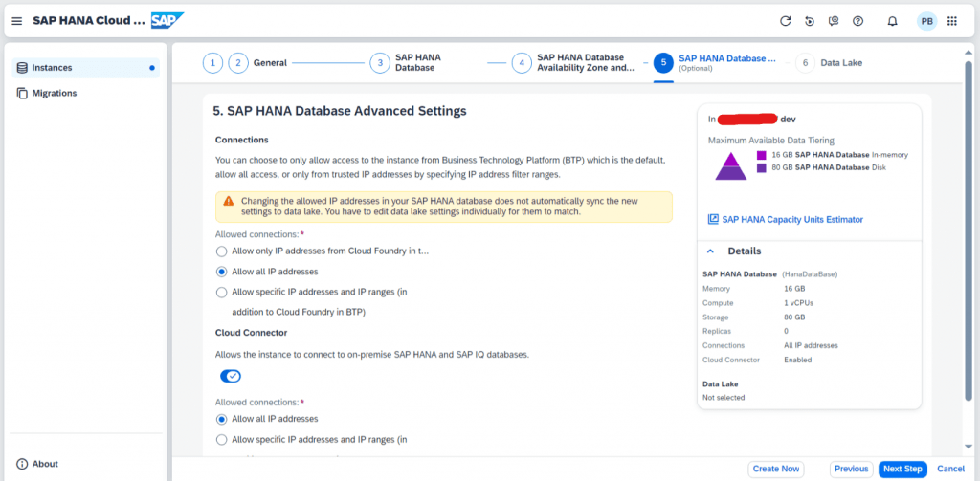Click the Instances database icon
This screenshot has height=481, width=980.
click(x=22, y=68)
